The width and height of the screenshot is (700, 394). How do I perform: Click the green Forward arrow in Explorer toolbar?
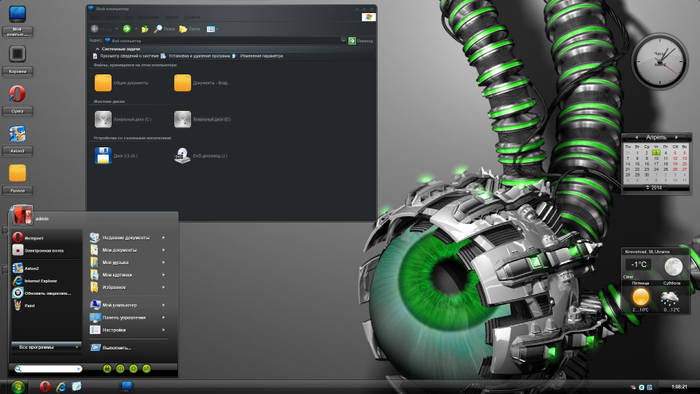coord(127,29)
